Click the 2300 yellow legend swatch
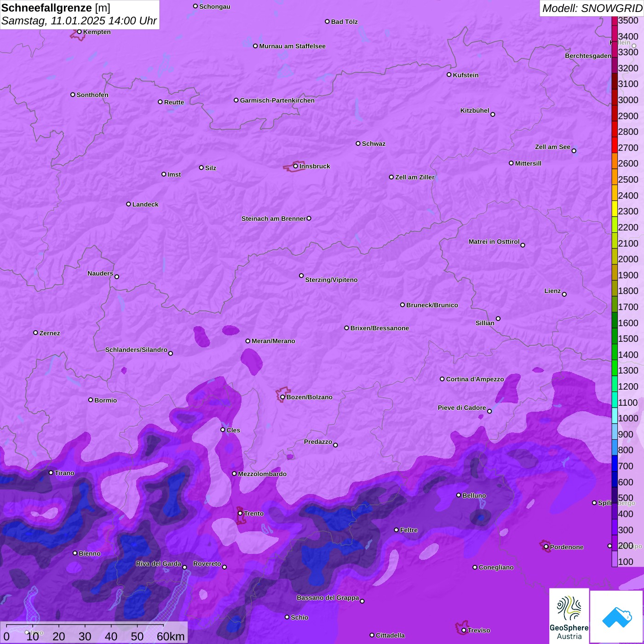 (x=615, y=208)
